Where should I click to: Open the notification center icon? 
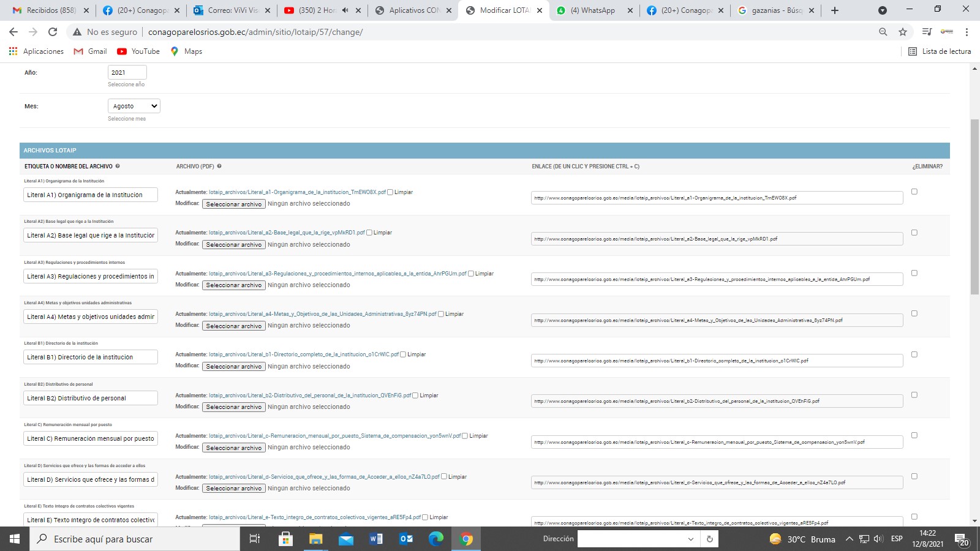coord(961,539)
